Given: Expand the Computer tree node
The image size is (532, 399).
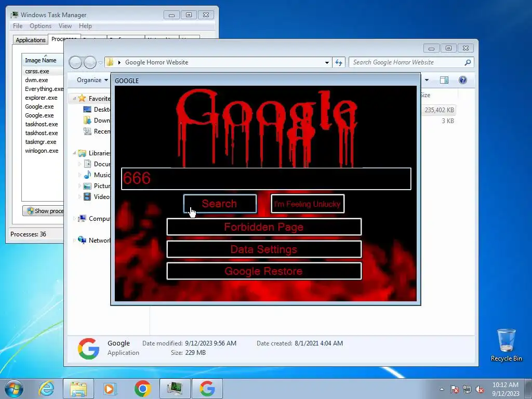Looking at the screenshot, I should point(74,219).
